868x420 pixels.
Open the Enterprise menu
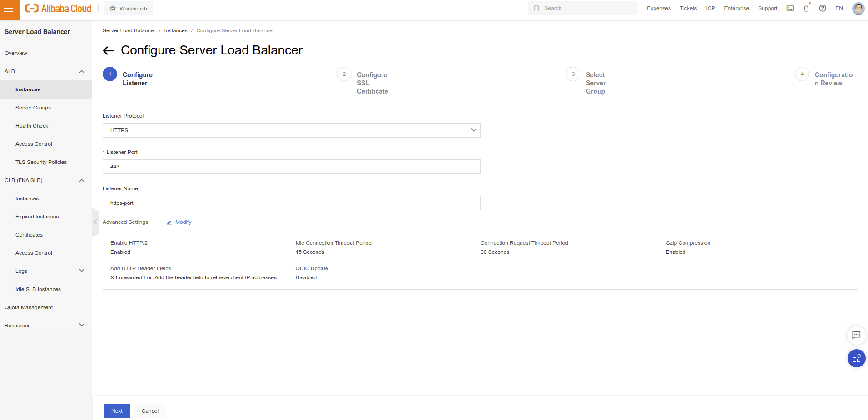pyautogui.click(x=736, y=8)
